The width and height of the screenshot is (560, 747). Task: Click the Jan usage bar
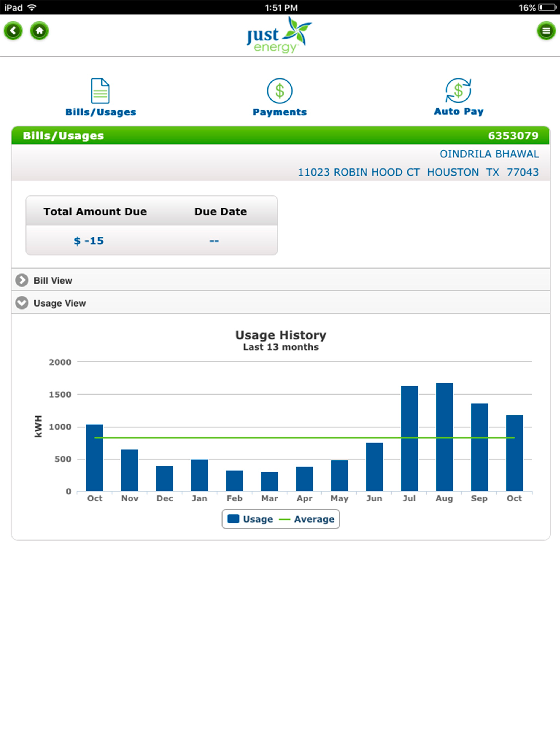point(200,475)
